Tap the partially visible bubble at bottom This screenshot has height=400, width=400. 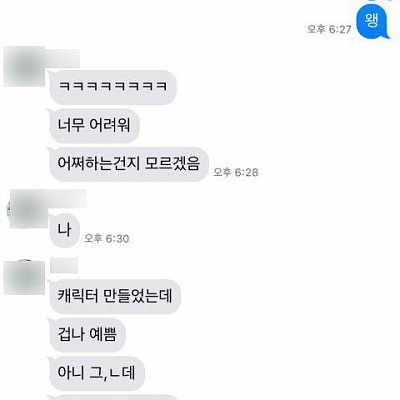(113, 397)
